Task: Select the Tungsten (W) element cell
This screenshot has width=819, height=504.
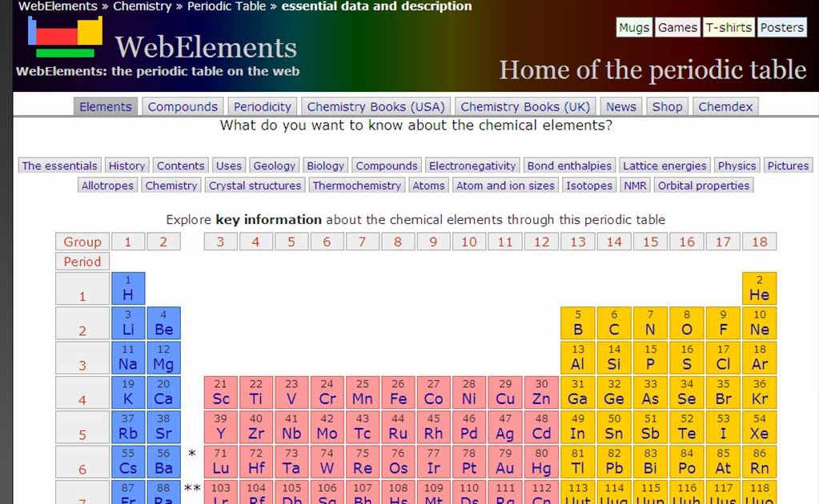Action: pos(327,462)
